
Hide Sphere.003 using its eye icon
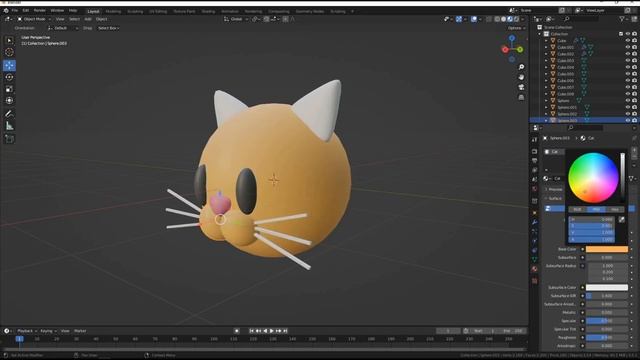628,120
